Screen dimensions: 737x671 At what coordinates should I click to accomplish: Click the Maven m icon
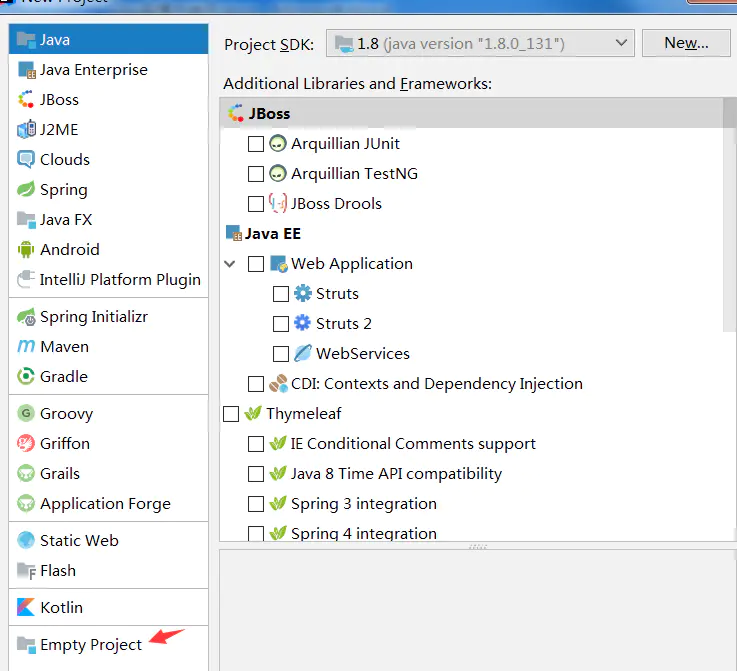tap(26, 347)
